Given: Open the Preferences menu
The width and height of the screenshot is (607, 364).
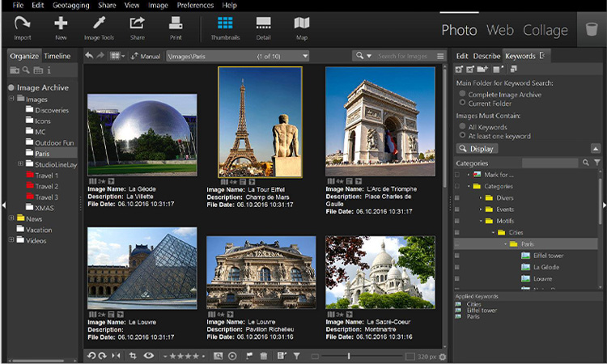Looking at the screenshot, I should [195, 5].
